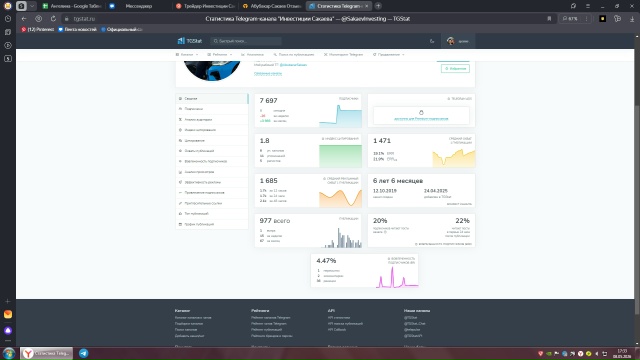Click the 22% read within 24 hours value
The height and width of the screenshot is (360, 640).
(x=462, y=220)
